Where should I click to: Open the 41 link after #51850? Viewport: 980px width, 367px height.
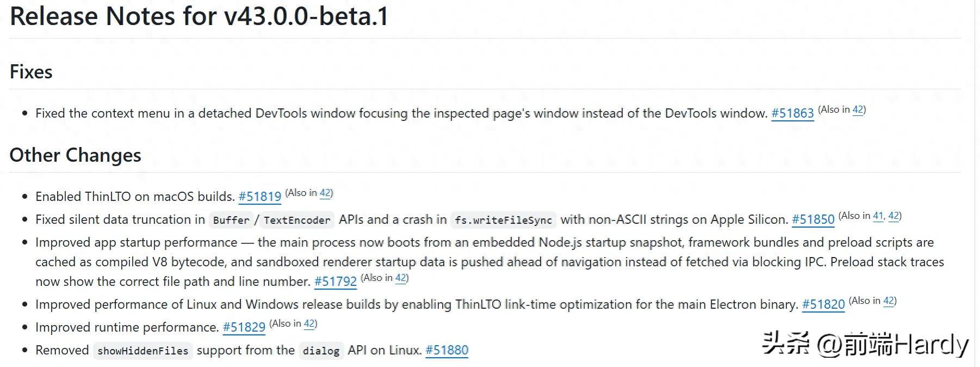(x=878, y=216)
